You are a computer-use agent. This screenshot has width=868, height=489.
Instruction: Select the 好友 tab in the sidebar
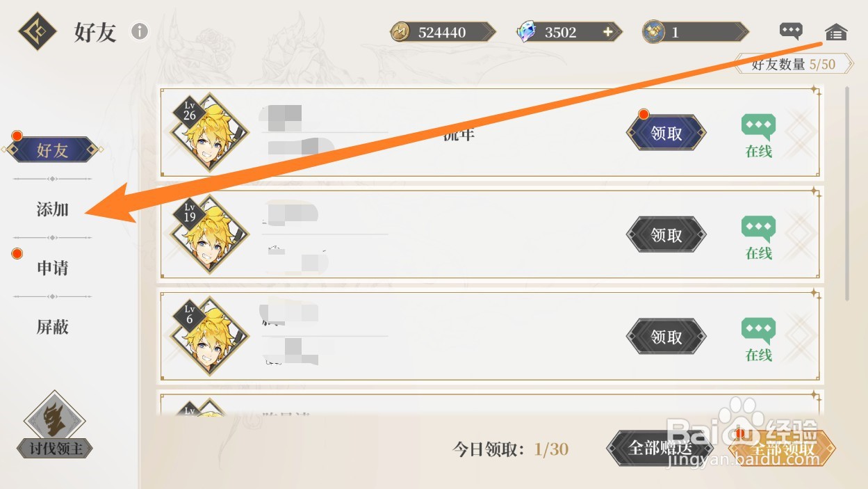point(52,150)
